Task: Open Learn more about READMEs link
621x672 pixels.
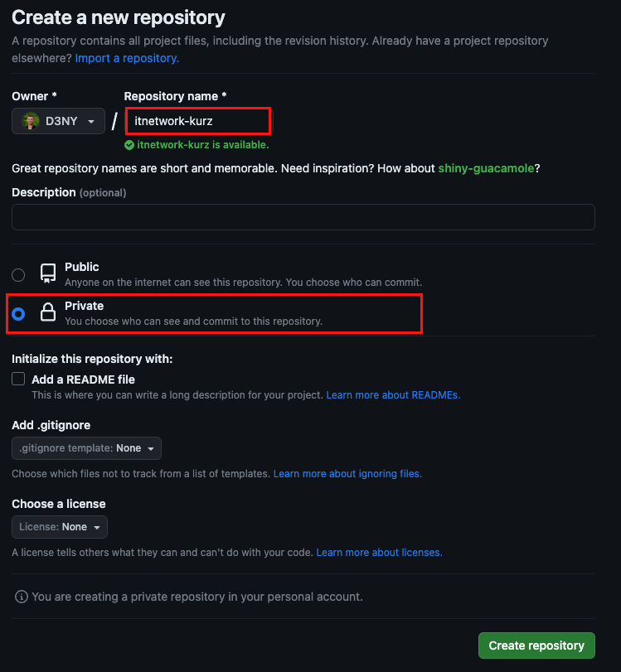Action: tap(393, 395)
